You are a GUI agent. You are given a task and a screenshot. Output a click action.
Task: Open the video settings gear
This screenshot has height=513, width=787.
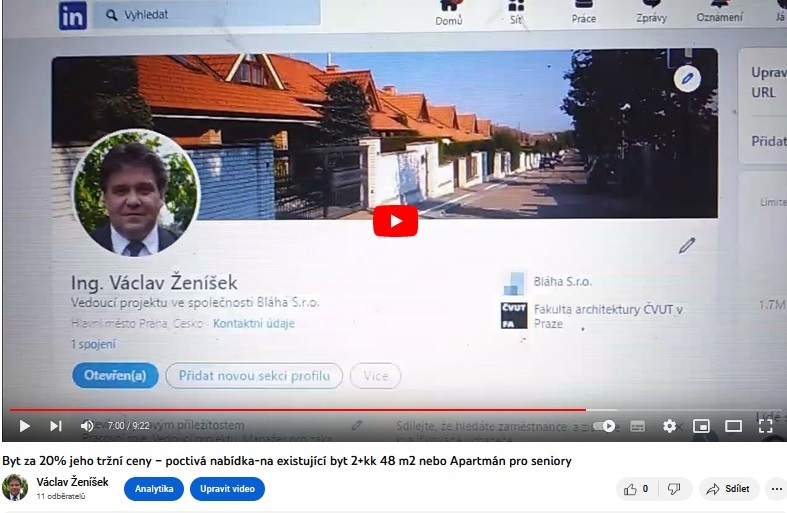(669, 427)
